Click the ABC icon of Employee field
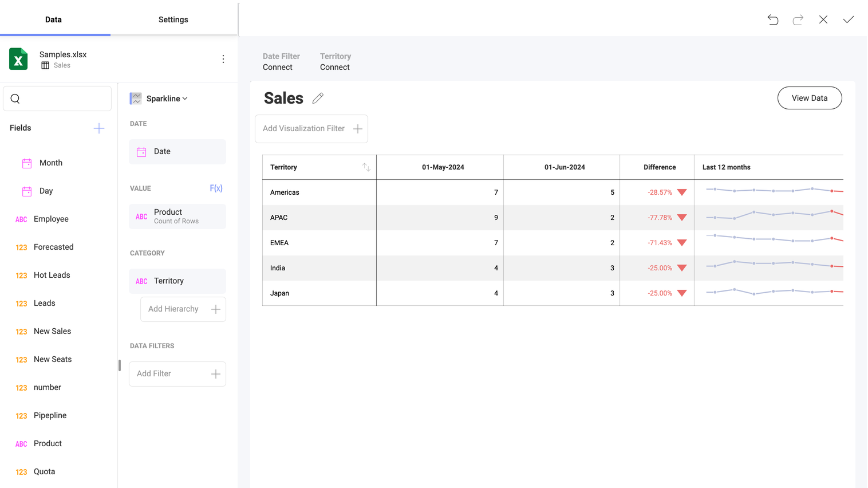This screenshot has height=488, width=868. click(x=21, y=219)
